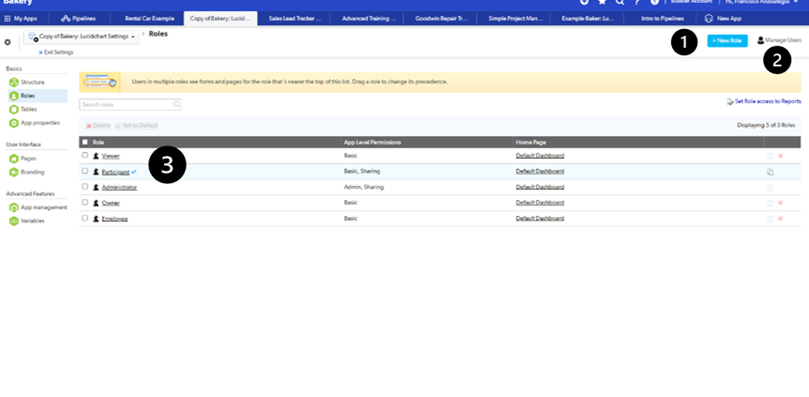
Task: Click the favorites star icon in header
Action: (x=602, y=2)
